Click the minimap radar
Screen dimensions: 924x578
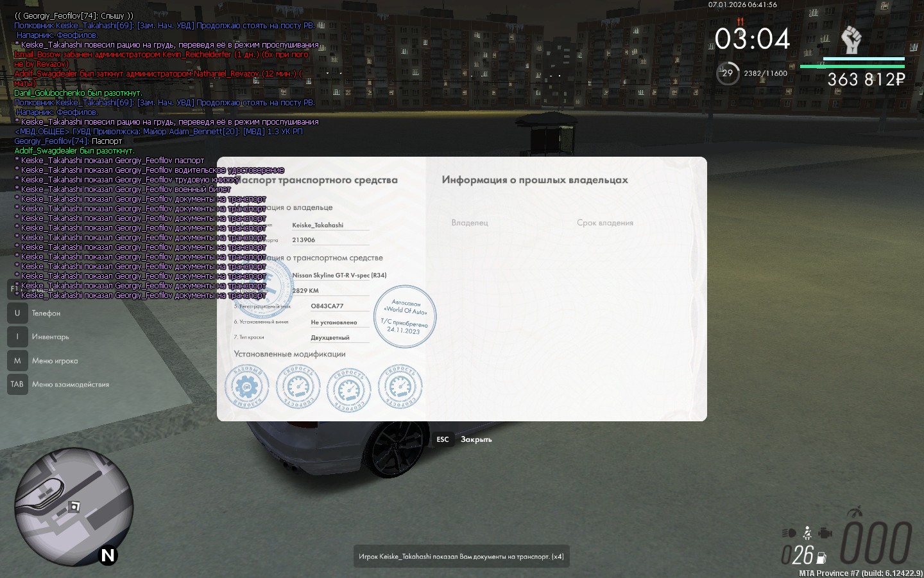(74, 507)
